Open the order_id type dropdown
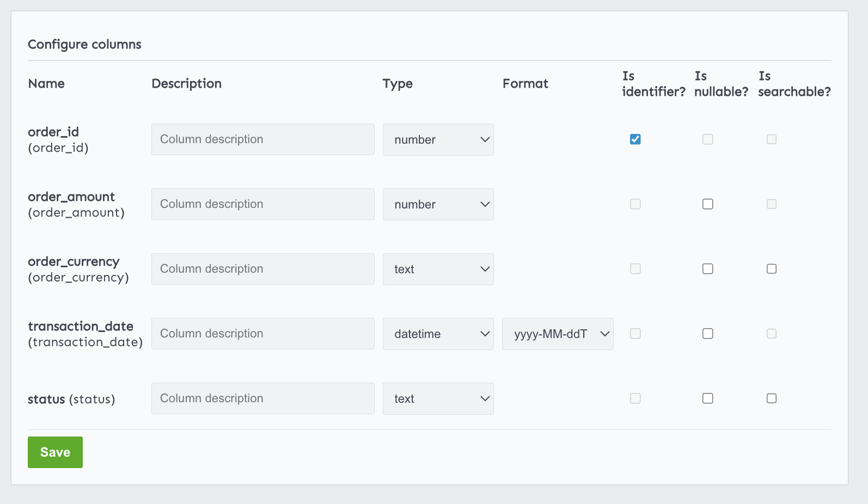Screen dimensions: 868x504 [x=438, y=140]
